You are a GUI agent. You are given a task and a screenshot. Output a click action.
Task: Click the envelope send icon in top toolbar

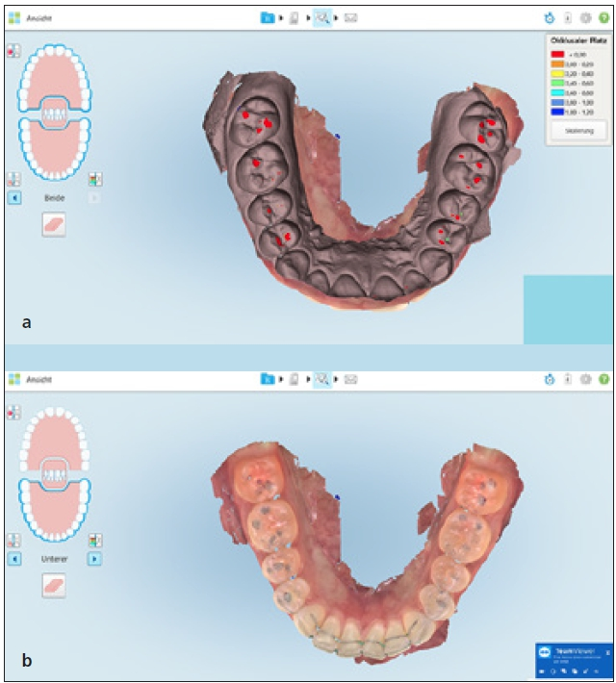(350, 17)
